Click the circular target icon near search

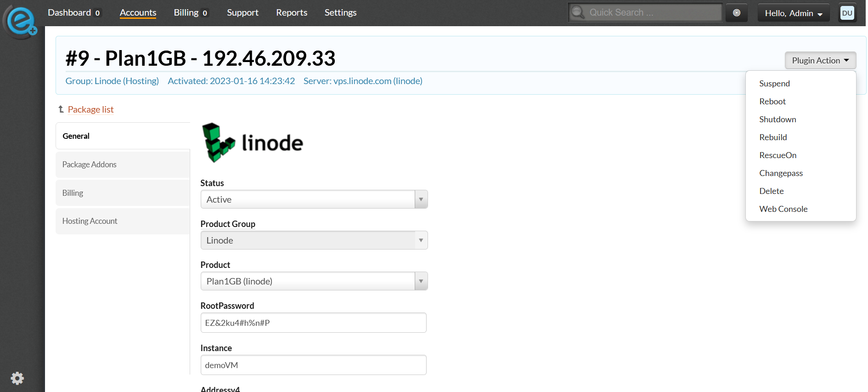coord(737,13)
